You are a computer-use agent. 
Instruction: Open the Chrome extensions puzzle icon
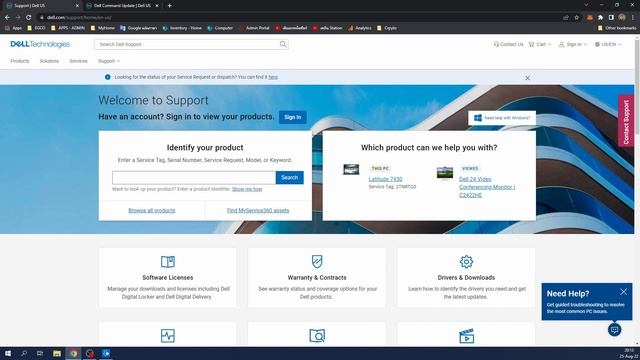[600, 18]
